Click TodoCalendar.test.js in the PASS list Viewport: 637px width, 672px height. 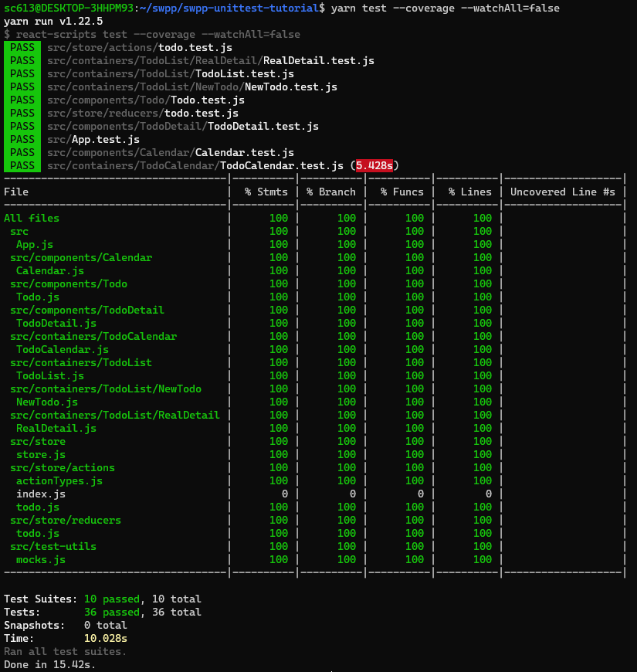[282, 165]
